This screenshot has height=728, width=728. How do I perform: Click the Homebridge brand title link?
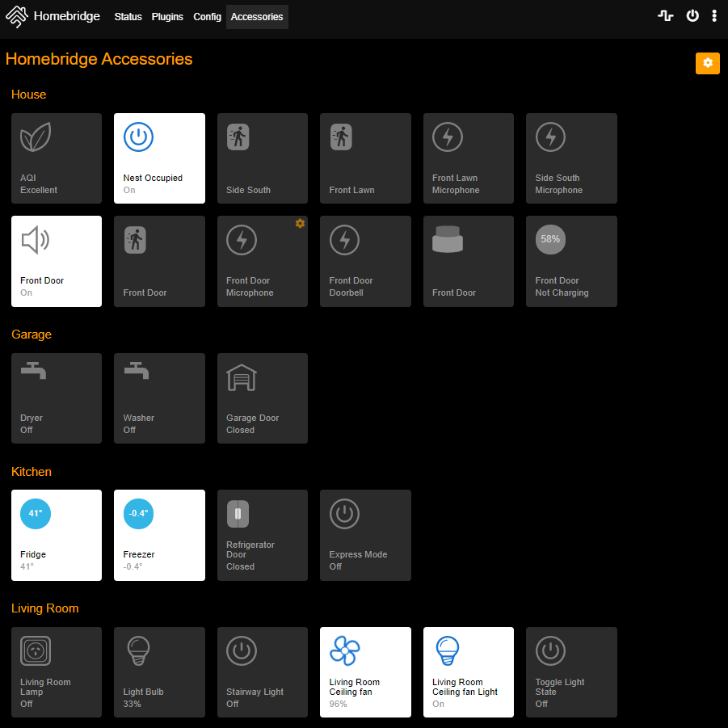(x=67, y=16)
